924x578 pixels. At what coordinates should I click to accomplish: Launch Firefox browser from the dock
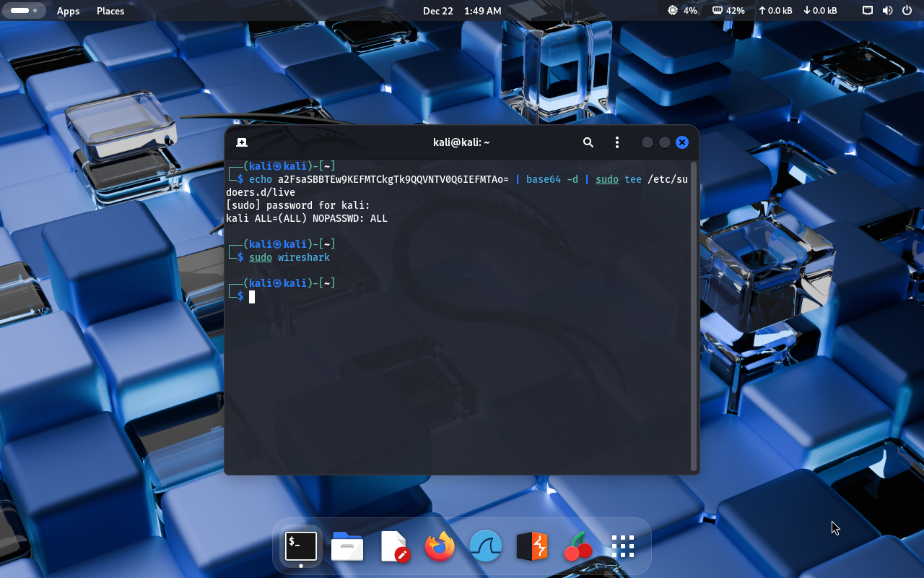[x=440, y=546]
